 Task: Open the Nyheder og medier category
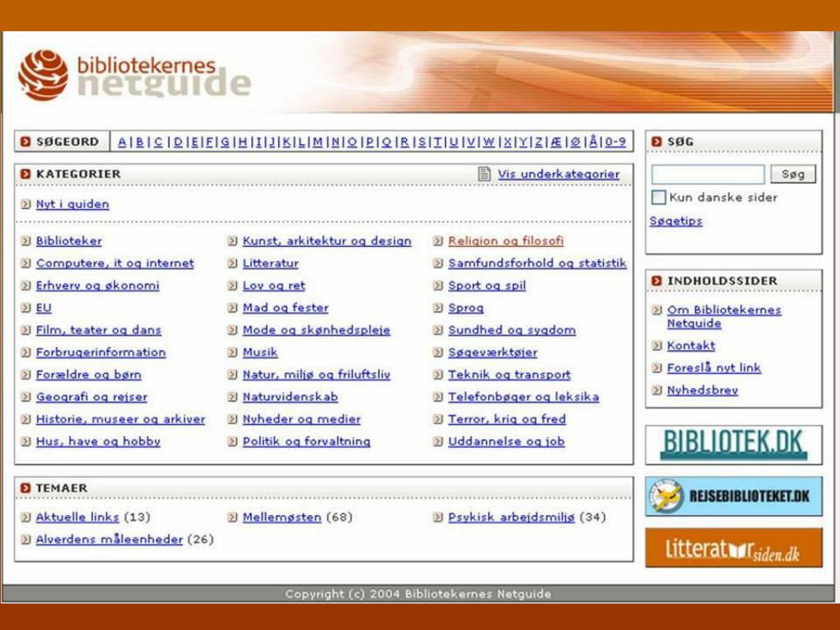(x=302, y=419)
